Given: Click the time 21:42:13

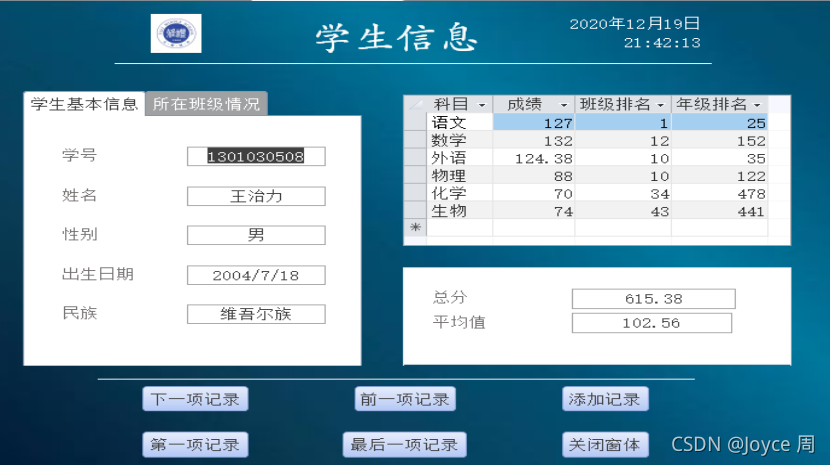Looking at the screenshot, I should coord(662,42).
